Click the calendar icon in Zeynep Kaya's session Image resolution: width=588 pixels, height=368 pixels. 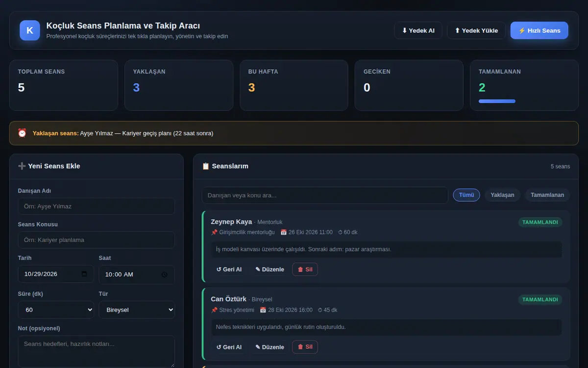tap(284, 232)
